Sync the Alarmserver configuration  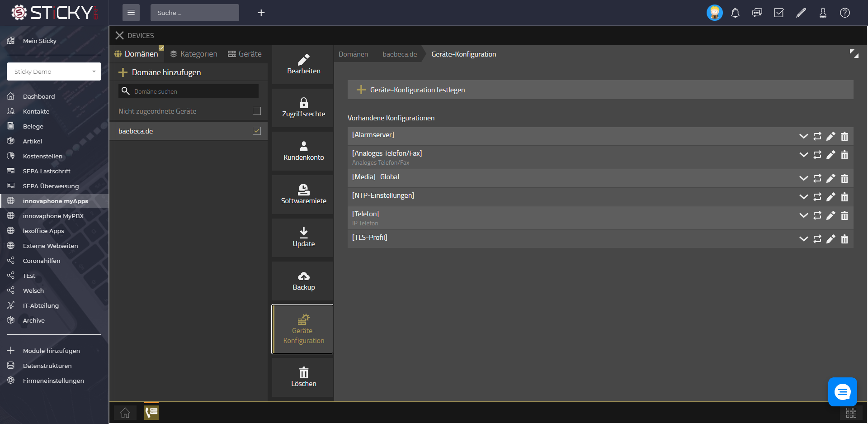[x=817, y=136]
